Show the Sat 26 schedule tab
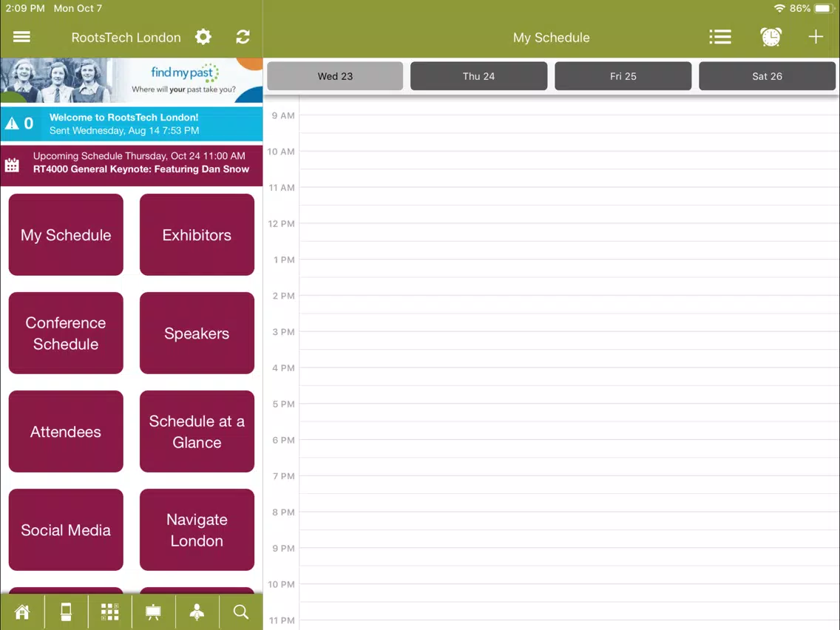This screenshot has width=840, height=630. (767, 76)
